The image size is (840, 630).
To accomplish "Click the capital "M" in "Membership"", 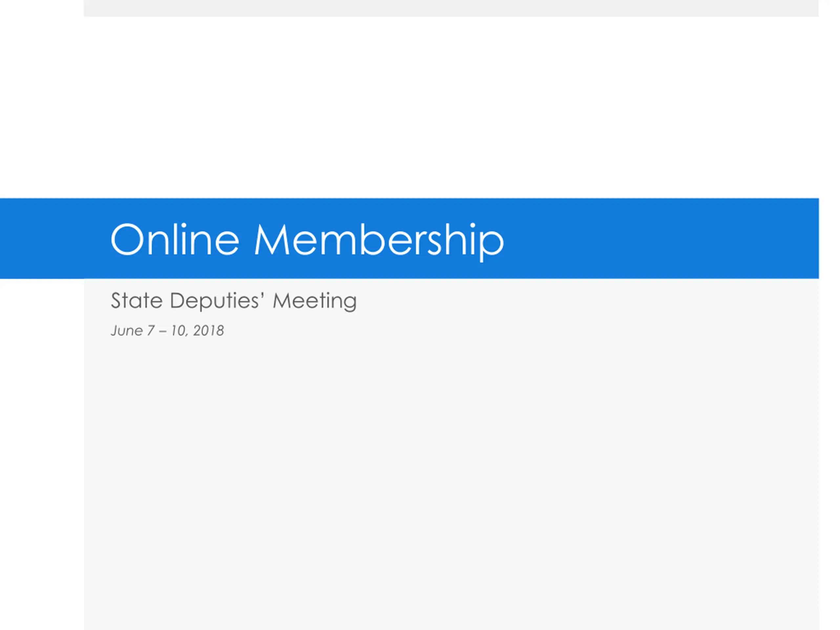I will [x=271, y=240].
